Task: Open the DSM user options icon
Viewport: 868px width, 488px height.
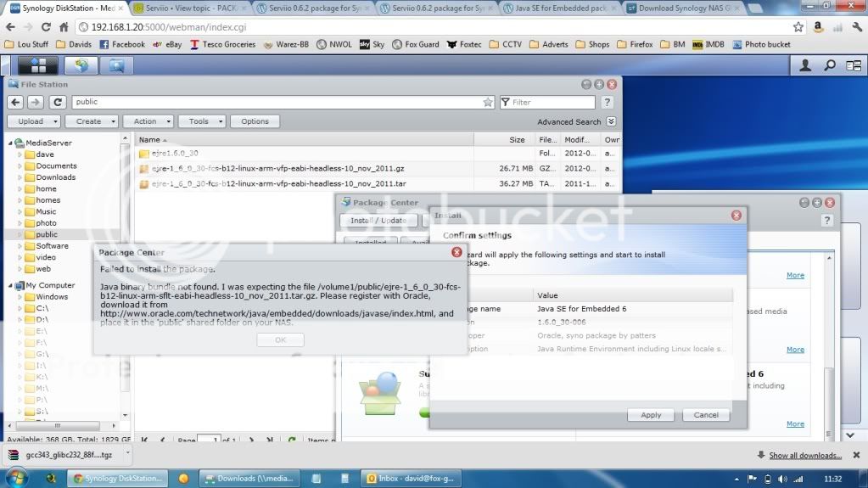Action: (x=805, y=66)
